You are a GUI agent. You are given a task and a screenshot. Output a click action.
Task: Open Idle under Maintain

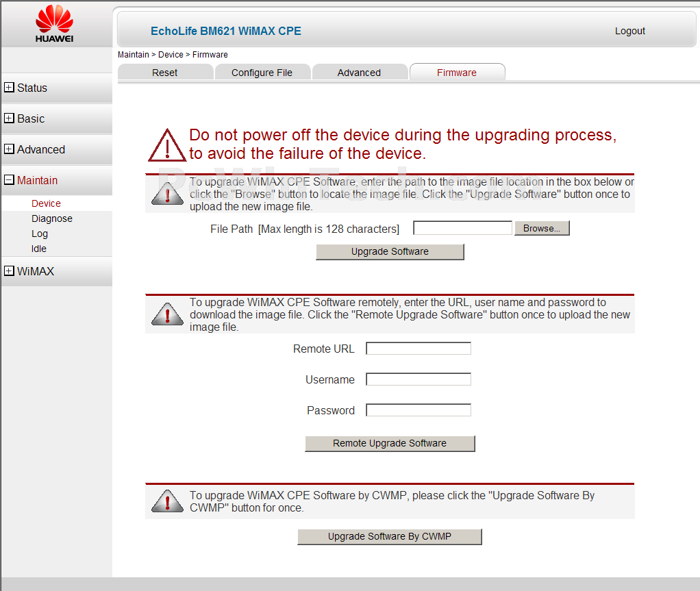click(x=39, y=249)
